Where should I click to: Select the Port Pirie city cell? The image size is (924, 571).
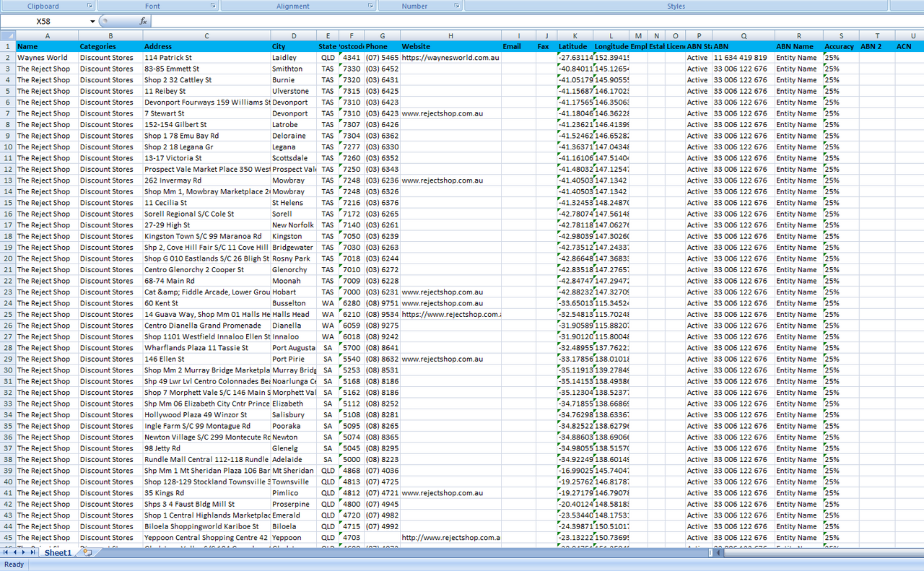[294, 359]
